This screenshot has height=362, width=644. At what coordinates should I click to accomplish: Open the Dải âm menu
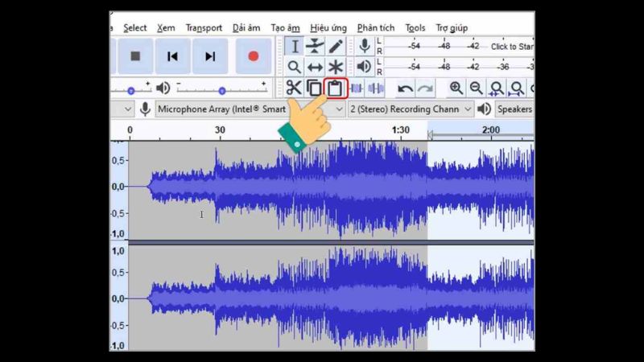[246, 28]
